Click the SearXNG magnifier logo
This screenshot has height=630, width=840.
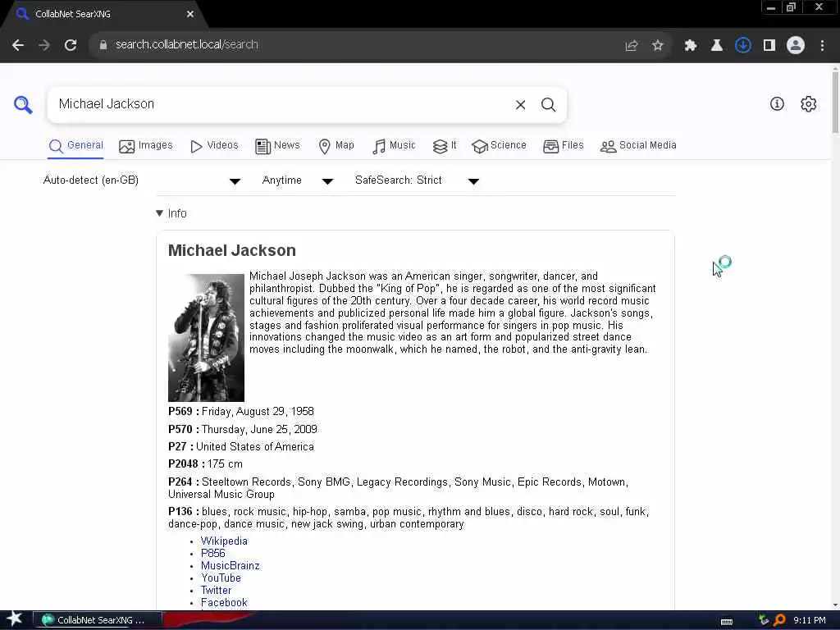23,104
